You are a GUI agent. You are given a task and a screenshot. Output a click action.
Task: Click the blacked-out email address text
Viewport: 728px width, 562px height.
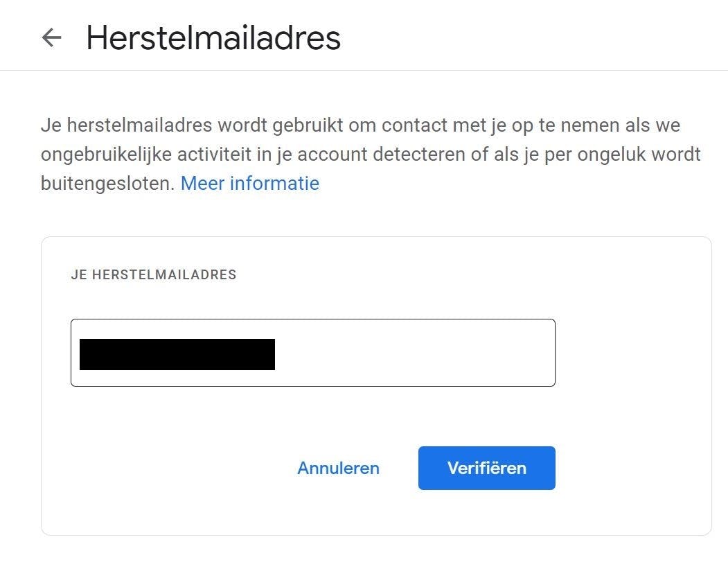coord(177,354)
